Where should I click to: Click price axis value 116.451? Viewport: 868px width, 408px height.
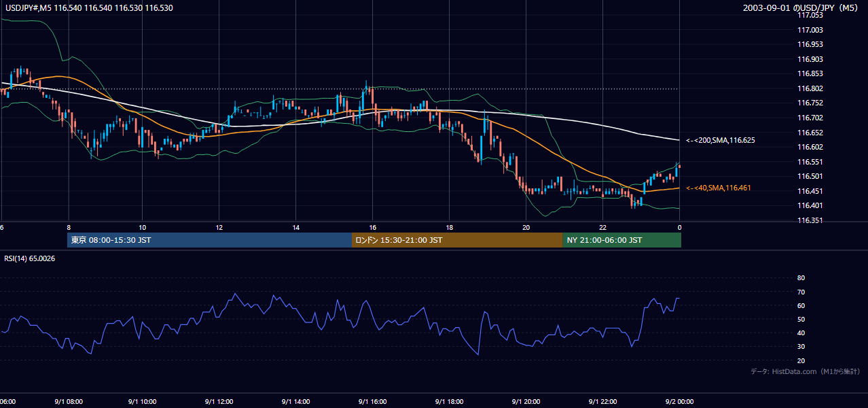pos(810,191)
